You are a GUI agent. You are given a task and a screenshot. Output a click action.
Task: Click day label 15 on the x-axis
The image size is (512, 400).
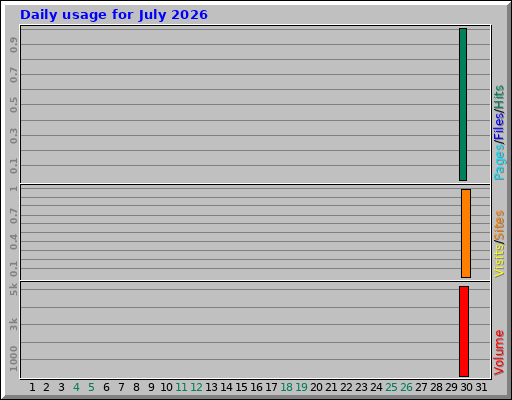point(241,387)
